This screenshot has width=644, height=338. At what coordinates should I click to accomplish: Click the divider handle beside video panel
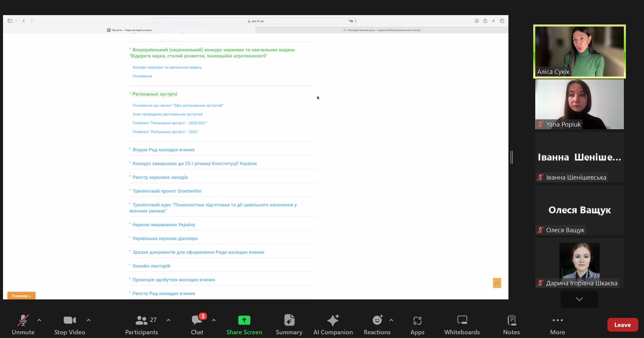pos(511,157)
